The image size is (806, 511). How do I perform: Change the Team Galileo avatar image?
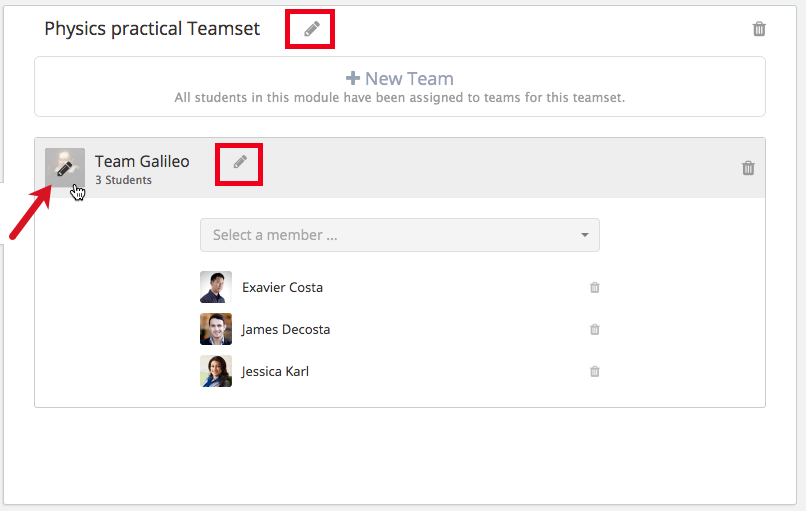point(65,168)
